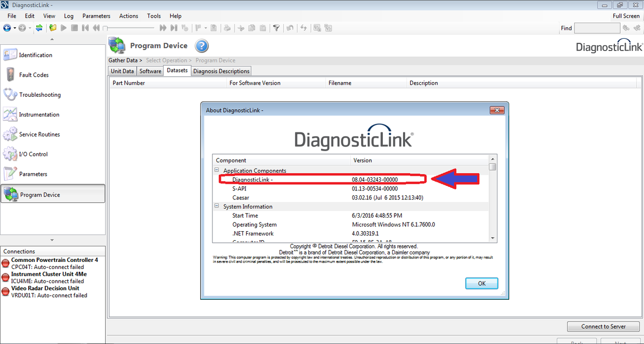The image size is (644, 344).
Task: Click the Stop log toolbar button
Action: 74,28
